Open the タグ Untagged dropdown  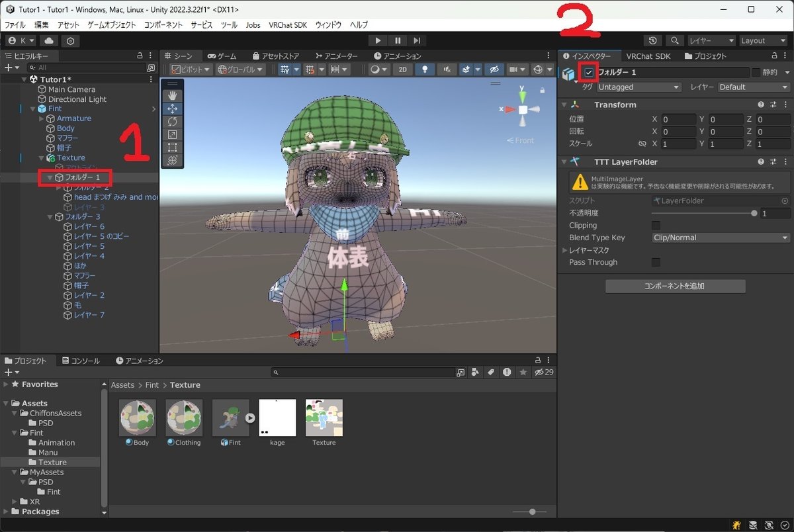tap(639, 87)
